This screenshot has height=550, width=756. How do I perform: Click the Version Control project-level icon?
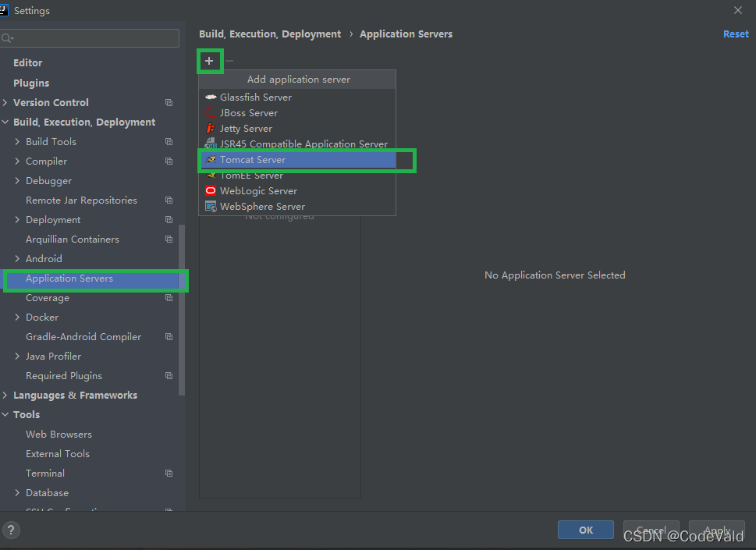point(169,103)
